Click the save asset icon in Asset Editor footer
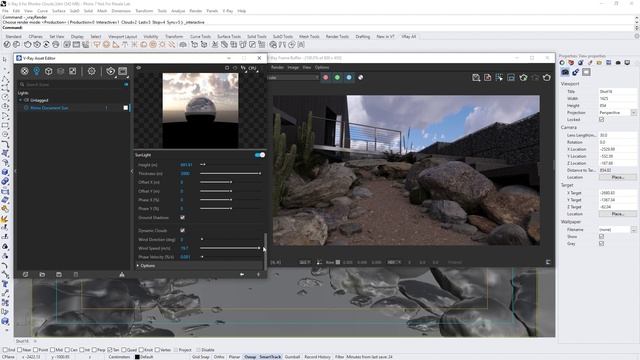Image resolution: width=640 pixels, height=360 pixels. point(59,275)
